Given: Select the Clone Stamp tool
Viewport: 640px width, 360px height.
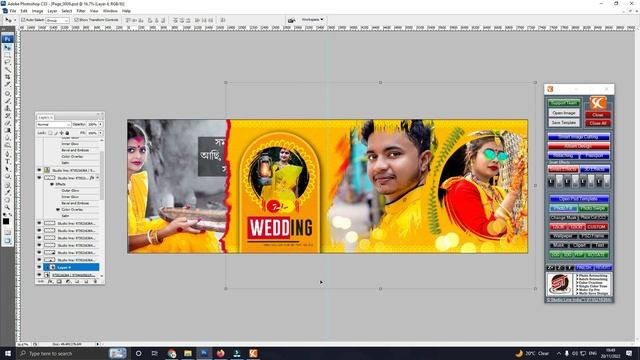Looking at the screenshot, I should point(7,108).
